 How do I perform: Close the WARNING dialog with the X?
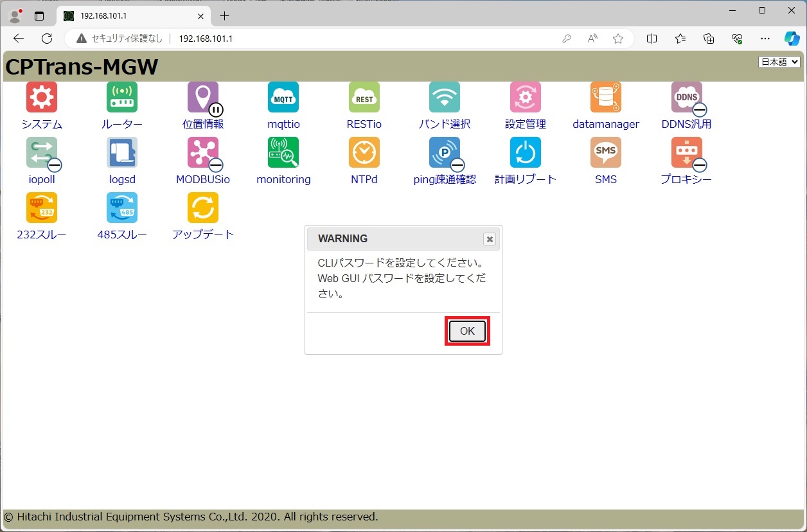[490, 239]
